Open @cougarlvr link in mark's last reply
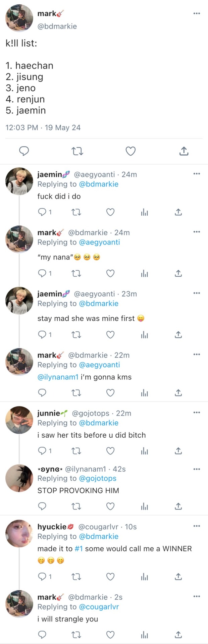The height and width of the screenshot is (644, 208). point(99,607)
